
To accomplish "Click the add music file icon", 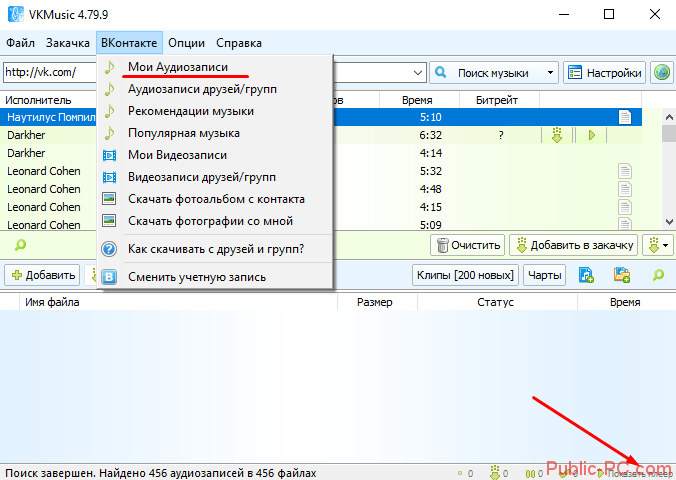I will pos(586,275).
